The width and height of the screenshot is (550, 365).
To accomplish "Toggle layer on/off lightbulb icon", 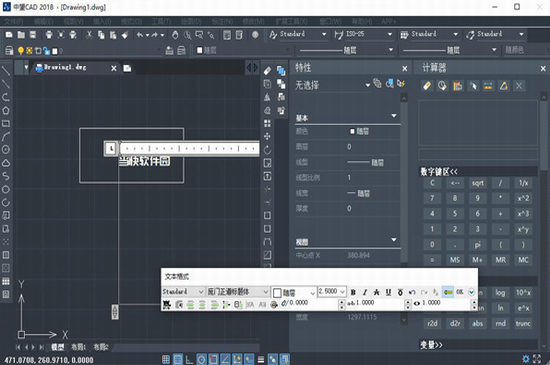I will [x=21, y=51].
